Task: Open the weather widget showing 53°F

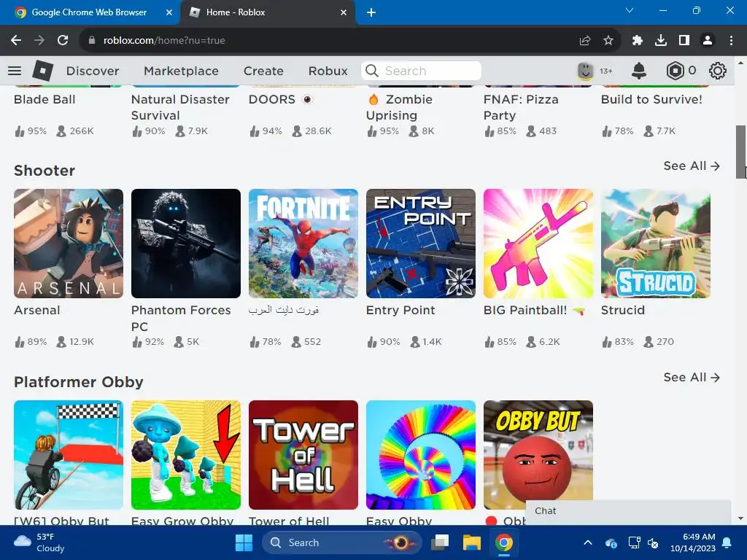Action: pos(39,542)
